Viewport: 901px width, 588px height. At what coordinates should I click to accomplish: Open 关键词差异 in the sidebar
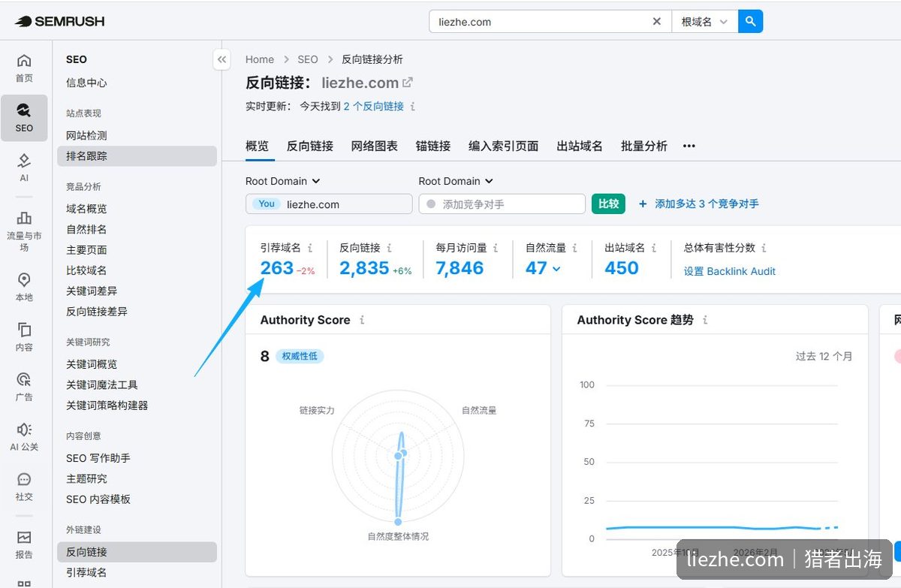(x=92, y=291)
